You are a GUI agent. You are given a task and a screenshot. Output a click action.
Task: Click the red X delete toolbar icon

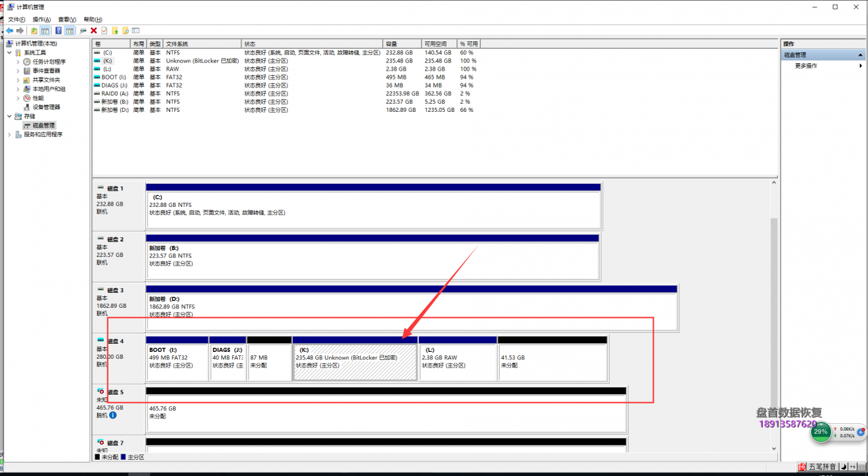(x=94, y=31)
